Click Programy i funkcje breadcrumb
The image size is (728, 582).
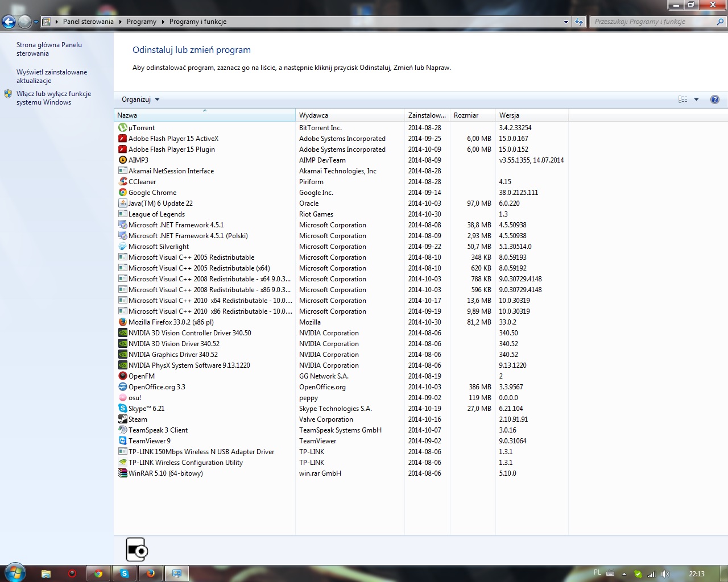[x=198, y=22]
